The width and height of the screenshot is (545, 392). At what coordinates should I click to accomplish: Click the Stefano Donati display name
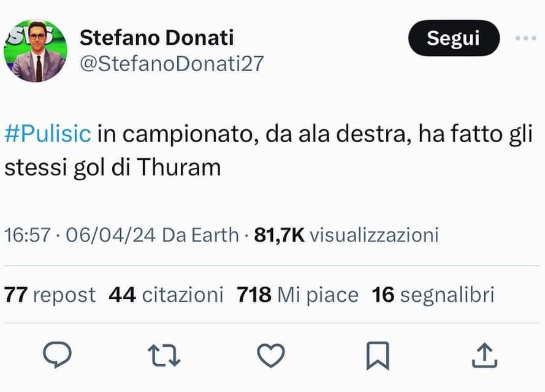point(156,38)
